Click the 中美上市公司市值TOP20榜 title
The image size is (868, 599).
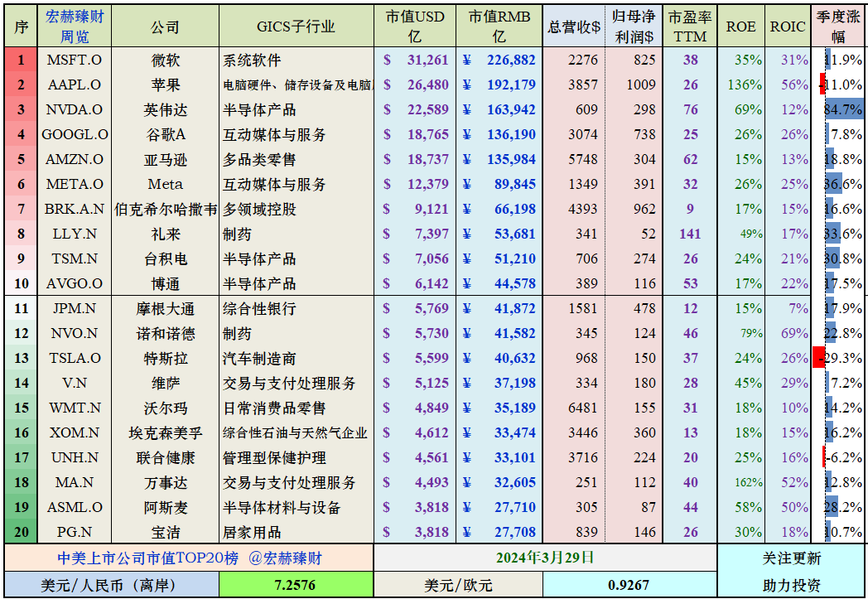point(147,558)
